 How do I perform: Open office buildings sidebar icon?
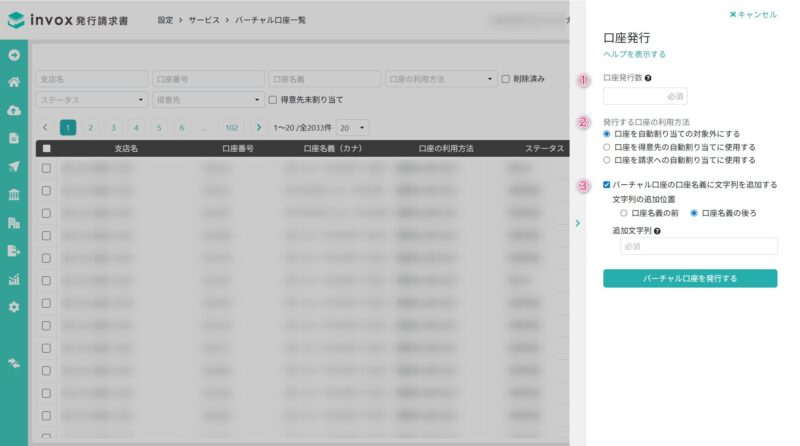point(14,222)
